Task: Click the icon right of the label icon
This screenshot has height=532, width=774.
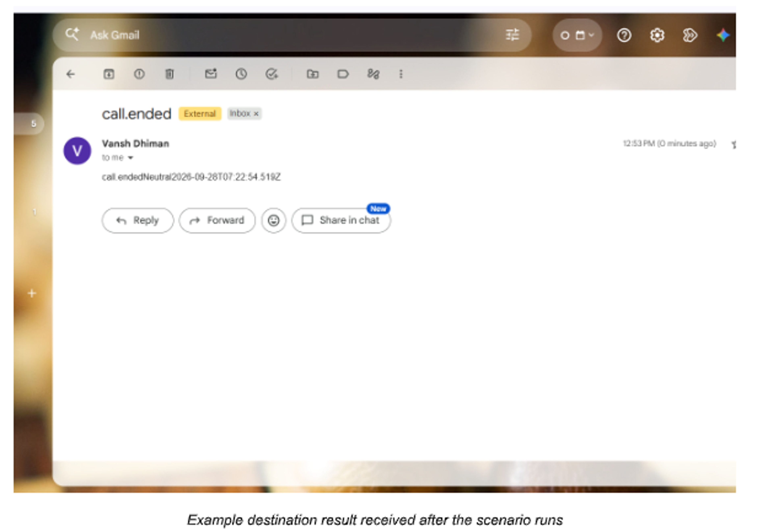Action: pos(373,74)
